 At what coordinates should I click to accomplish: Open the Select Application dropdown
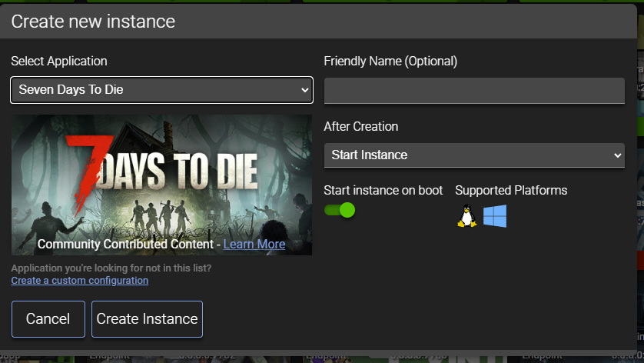(x=162, y=90)
